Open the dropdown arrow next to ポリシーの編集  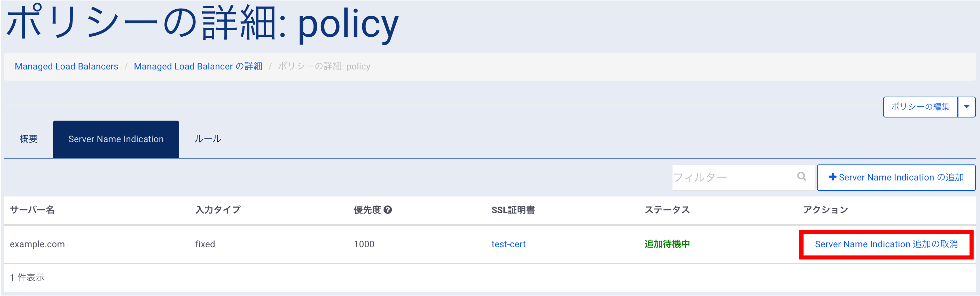tap(966, 107)
